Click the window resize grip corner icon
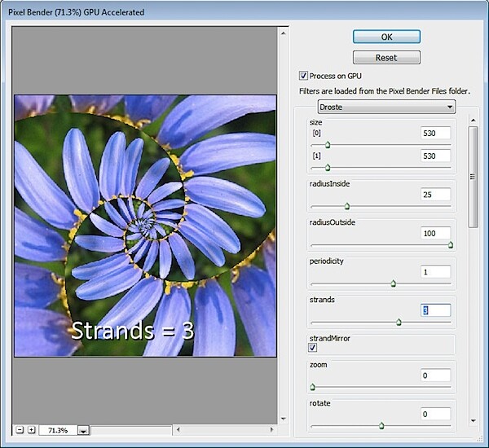Screen dimensions: 489x448 [x=480, y=439]
